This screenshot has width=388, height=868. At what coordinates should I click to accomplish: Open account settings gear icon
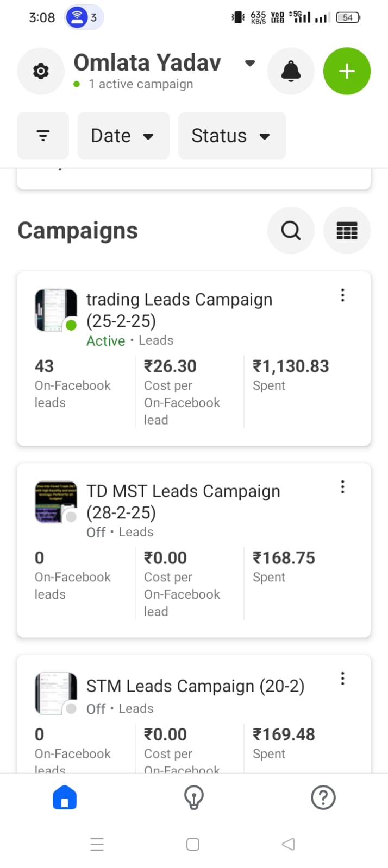[41, 71]
